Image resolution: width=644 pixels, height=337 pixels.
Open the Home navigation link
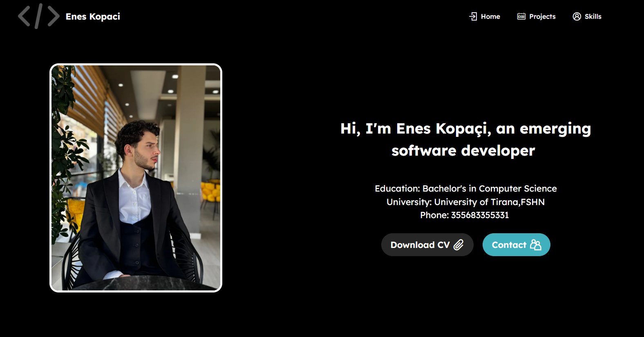point(490,16)
